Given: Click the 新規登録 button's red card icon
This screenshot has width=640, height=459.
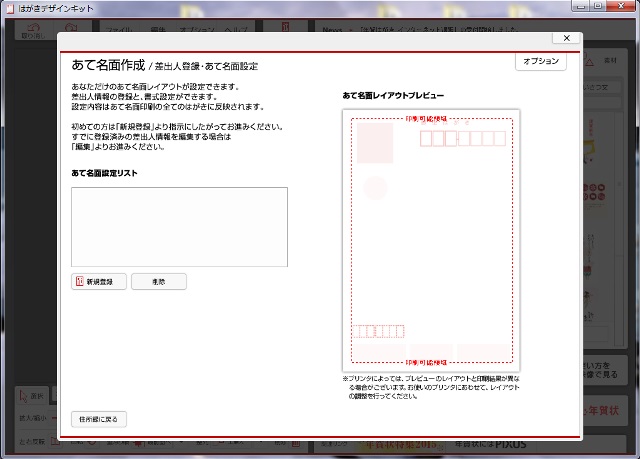Looking at the screenshot, I should coord(80,282).
